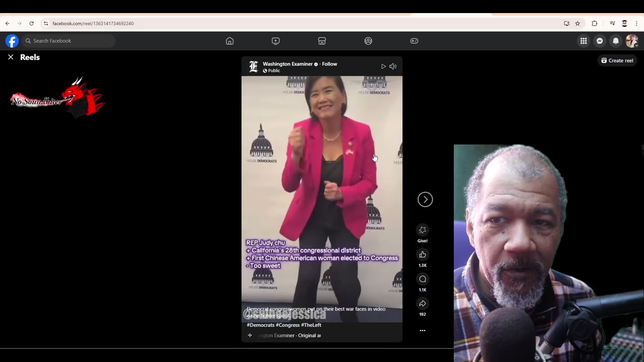Open Messenger from the top bar

[x=600, y=41]
